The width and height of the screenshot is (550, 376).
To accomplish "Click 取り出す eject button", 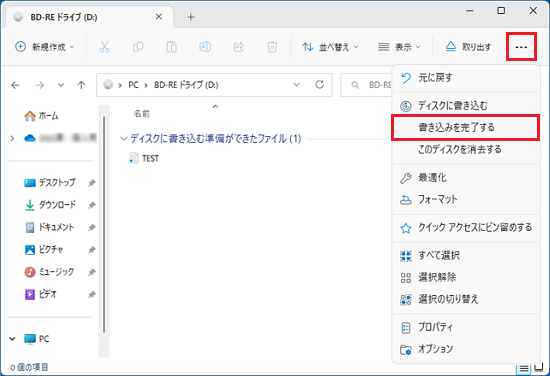I will click(x=468, y=47).
